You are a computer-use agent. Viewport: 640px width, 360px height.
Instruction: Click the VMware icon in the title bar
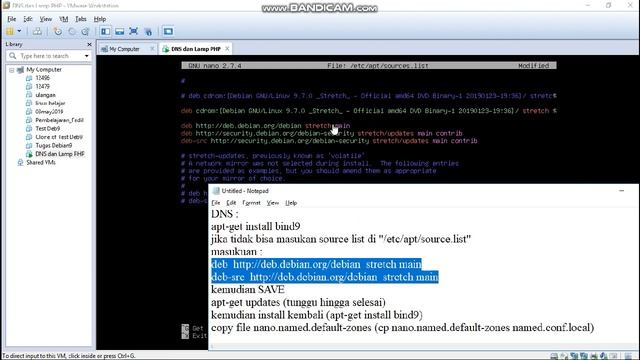pos(6,5)
